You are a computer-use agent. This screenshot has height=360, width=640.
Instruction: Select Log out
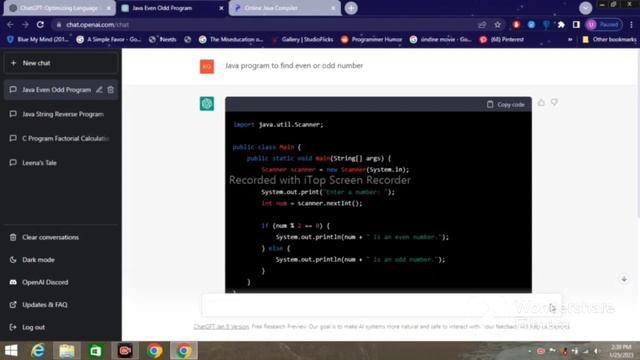click(x=60, y=327)
